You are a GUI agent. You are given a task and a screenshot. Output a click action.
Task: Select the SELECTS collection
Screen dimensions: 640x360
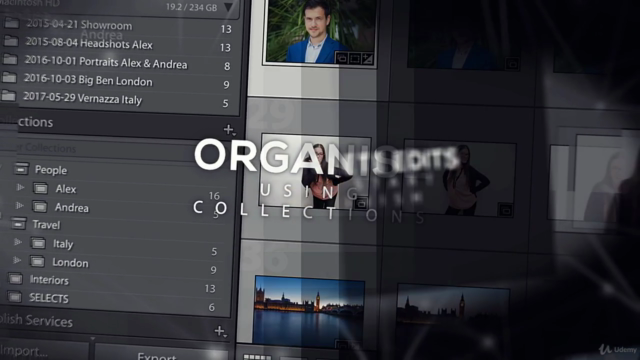[x=49, y=298]
